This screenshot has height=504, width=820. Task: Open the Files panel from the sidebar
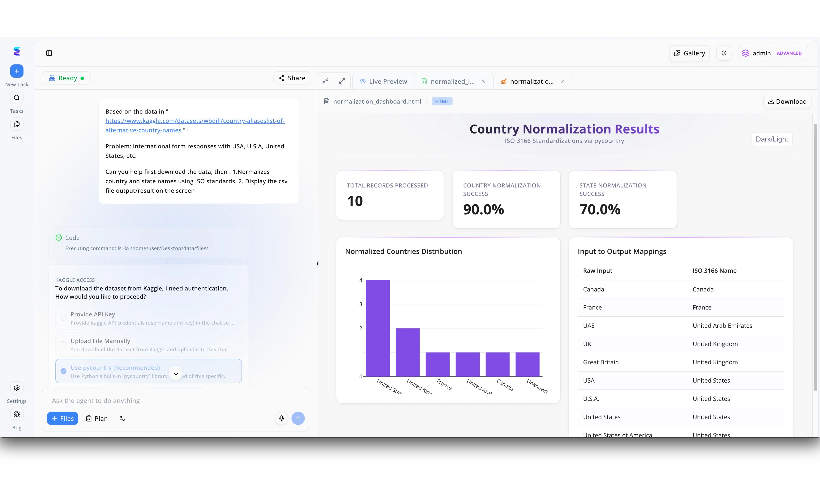pos(17,124)
